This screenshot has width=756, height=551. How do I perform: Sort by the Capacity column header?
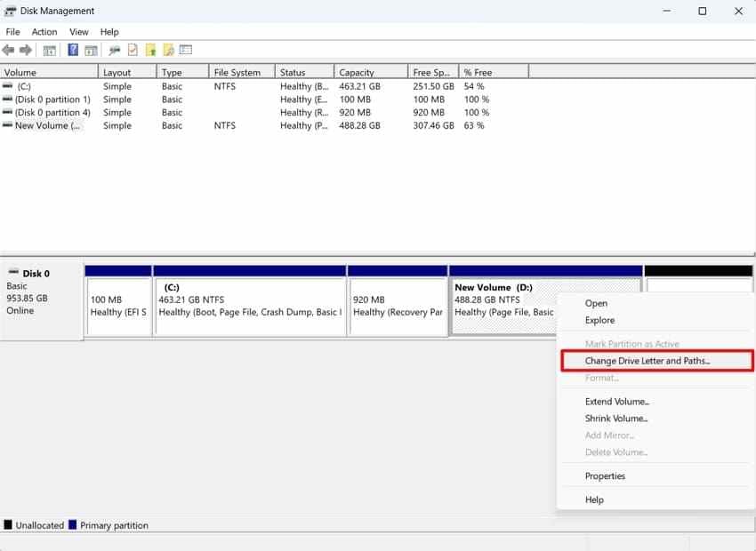(371, 72)
